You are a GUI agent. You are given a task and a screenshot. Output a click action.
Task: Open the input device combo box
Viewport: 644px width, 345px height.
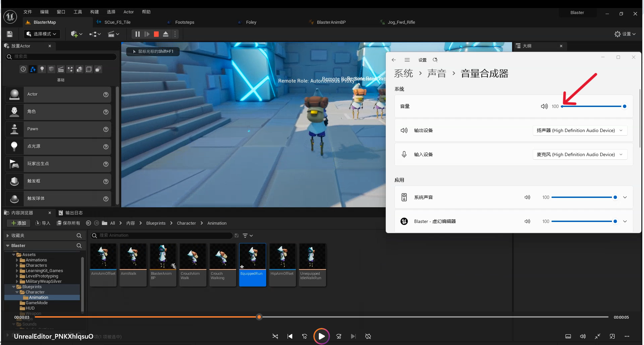[580, 154]
